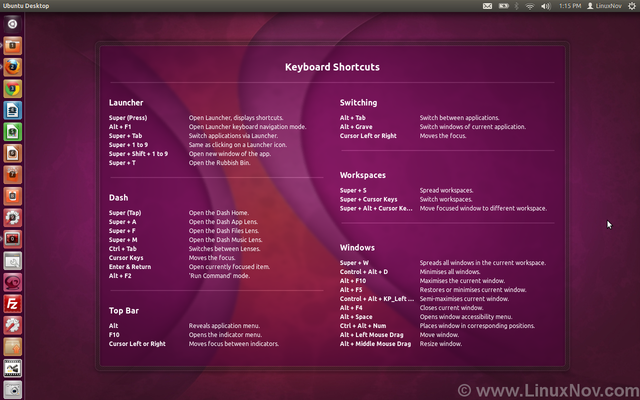Open the gear-and-wrench icon below FileZilla
The image size is (640, 400).
point(12,325)
